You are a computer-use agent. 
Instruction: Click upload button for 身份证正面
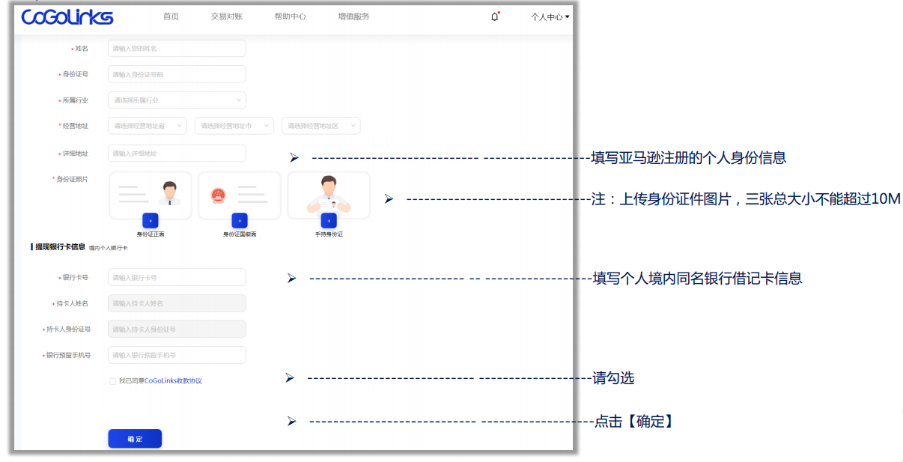tap(151, 219)
